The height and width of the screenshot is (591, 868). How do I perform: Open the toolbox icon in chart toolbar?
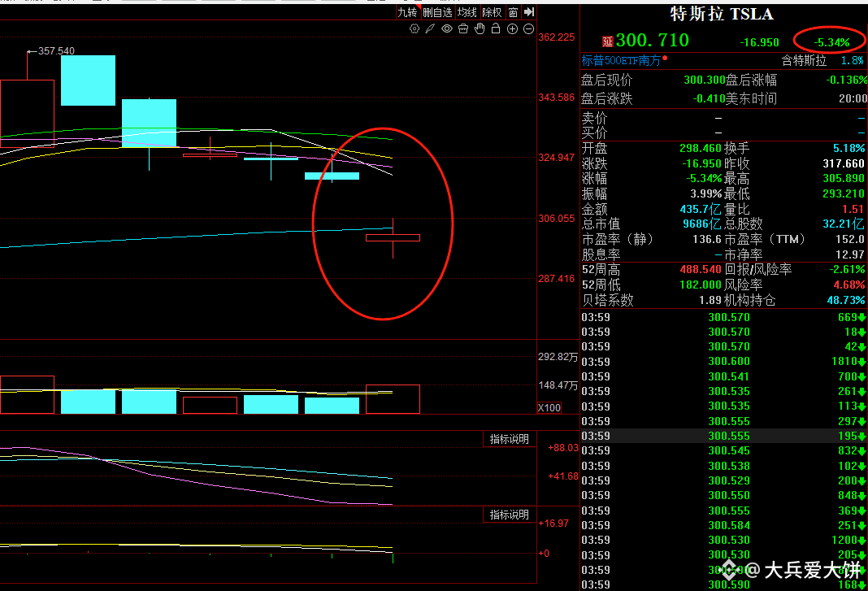click(x=463, y=28)
